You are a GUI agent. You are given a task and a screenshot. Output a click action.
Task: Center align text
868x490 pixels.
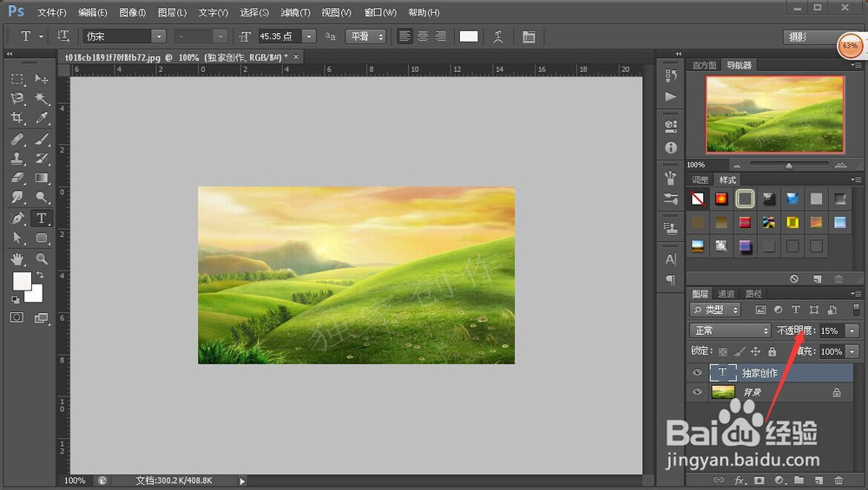[423, 36]
